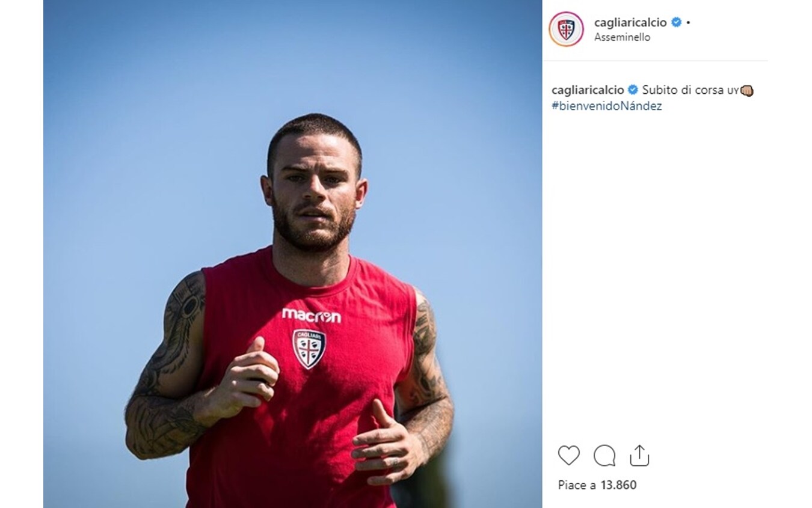812x508 pixels.
Task: Click the cagliaricalcio username in post header
Action: tap(630, 22)
